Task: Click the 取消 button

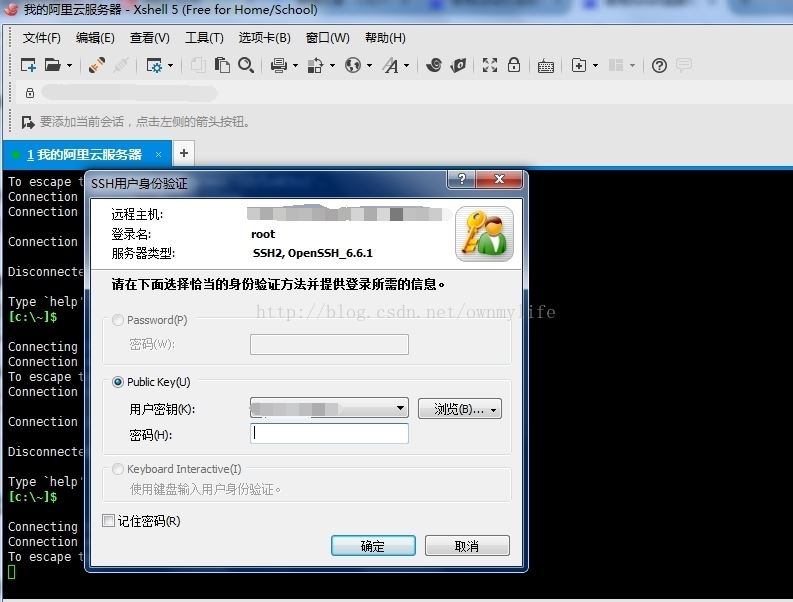Action: point(467,546)
